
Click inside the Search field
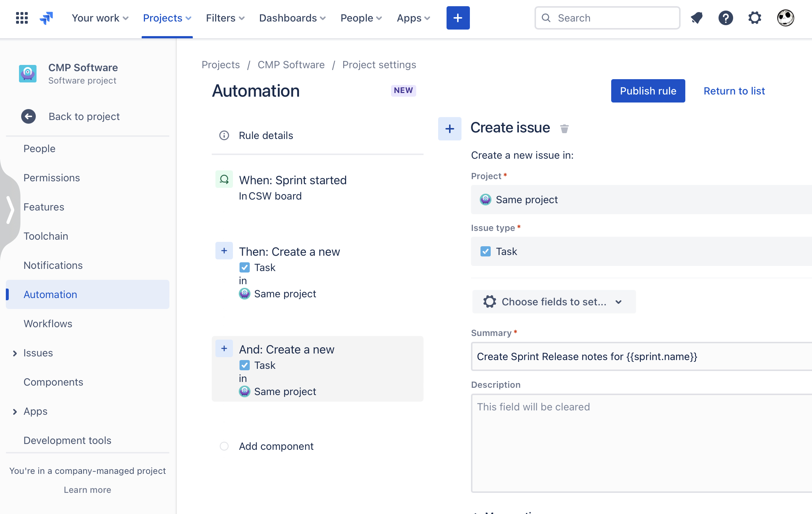click(607, 18)
